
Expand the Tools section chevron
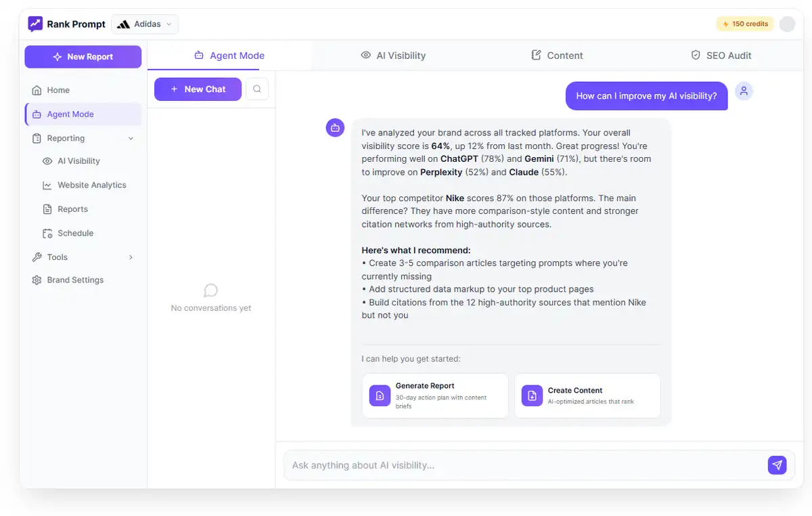pyautogui.click(x=131, y=257)
